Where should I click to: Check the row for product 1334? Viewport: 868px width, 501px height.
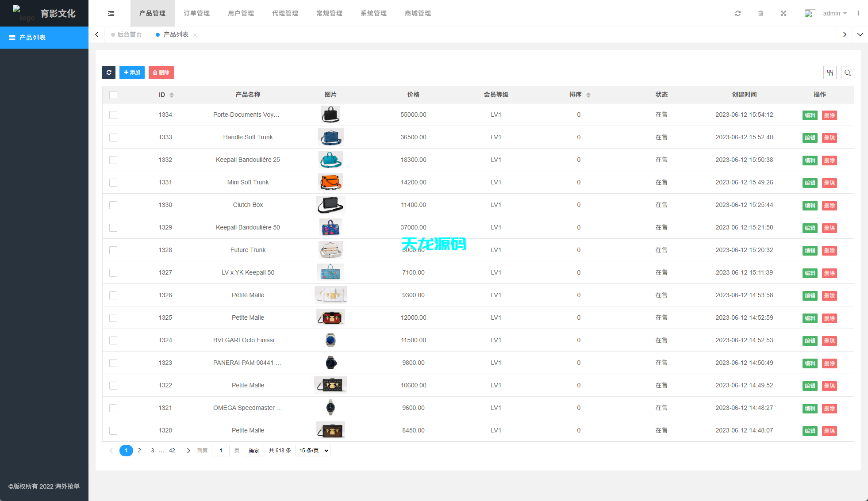113,115
